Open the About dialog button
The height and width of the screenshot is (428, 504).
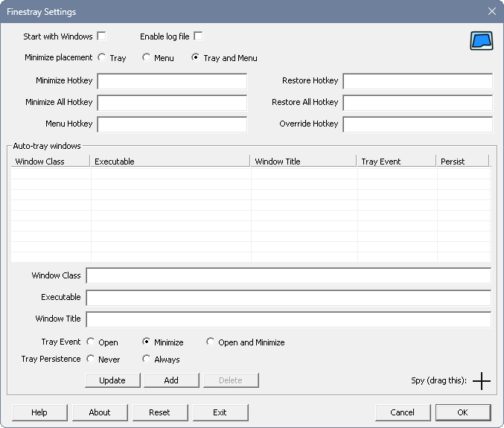100,412
